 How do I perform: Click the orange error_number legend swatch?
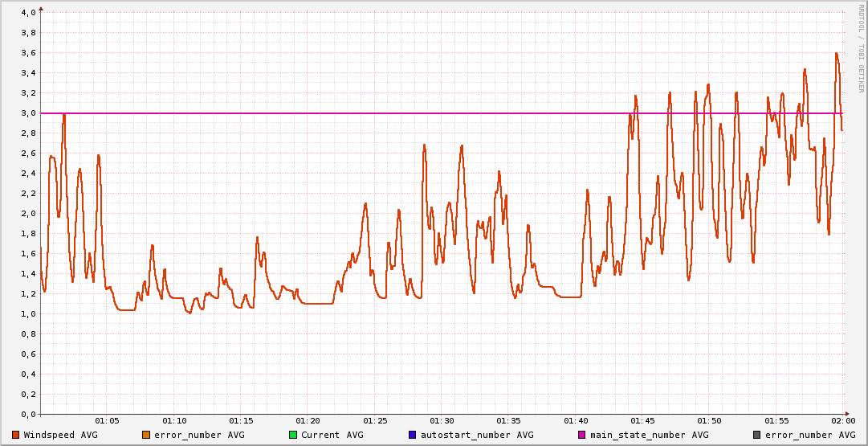coord(146,435)
